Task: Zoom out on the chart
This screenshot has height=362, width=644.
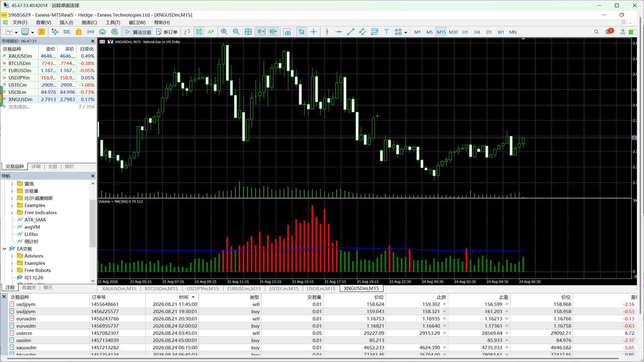Action: pyautogui.click(x=236, y=32)
